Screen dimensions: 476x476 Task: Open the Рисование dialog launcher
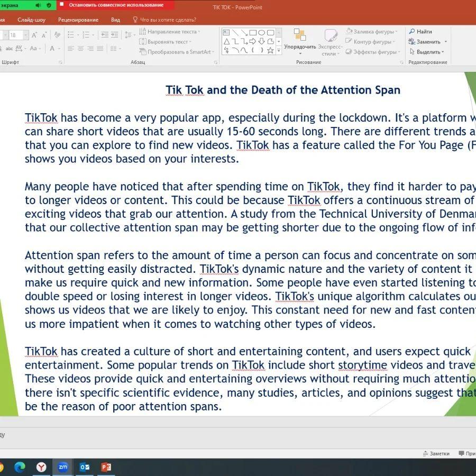(x=401, y=62)
